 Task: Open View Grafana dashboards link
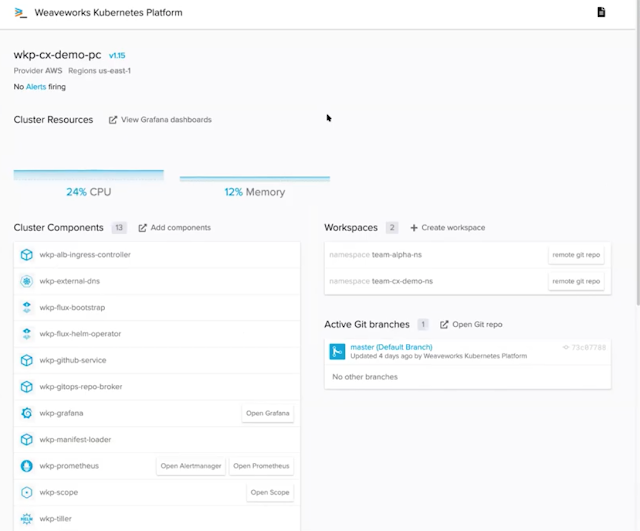[x=166, y=120]
